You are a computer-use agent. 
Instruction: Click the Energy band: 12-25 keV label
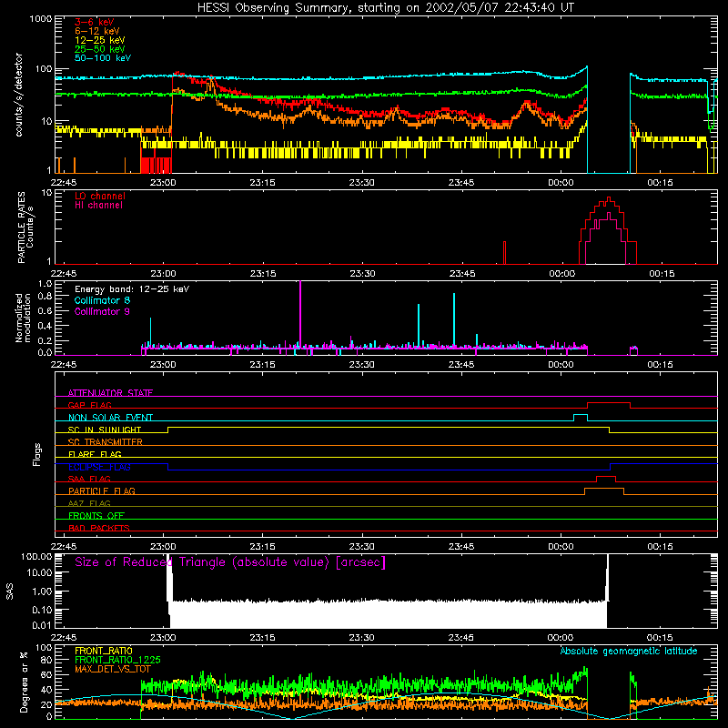tap(132, 289)
